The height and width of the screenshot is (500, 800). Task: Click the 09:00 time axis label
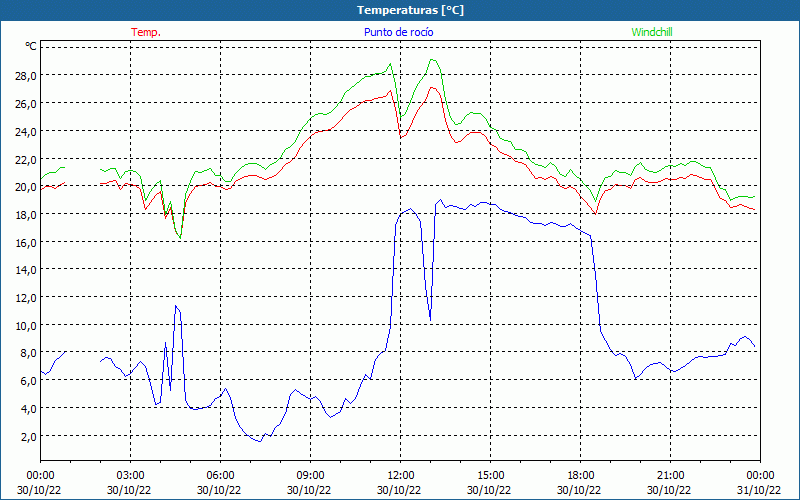[310, 475]
